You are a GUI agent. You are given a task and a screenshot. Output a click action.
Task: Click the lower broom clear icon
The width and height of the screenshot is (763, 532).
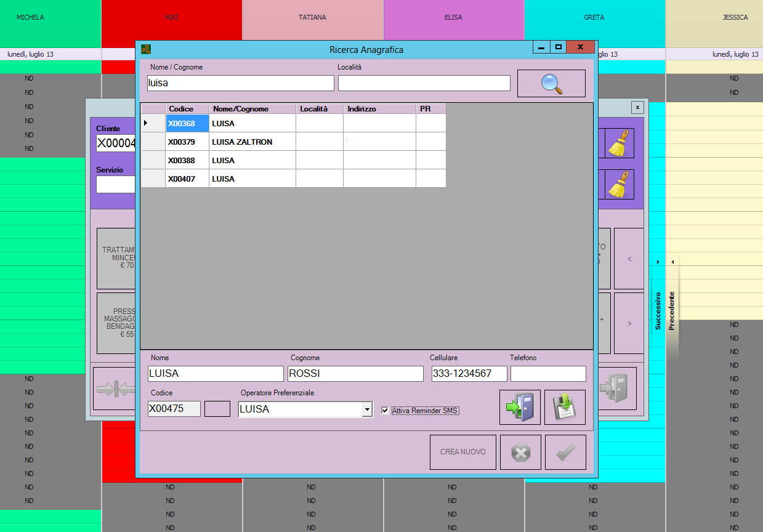tap(620, 185)
